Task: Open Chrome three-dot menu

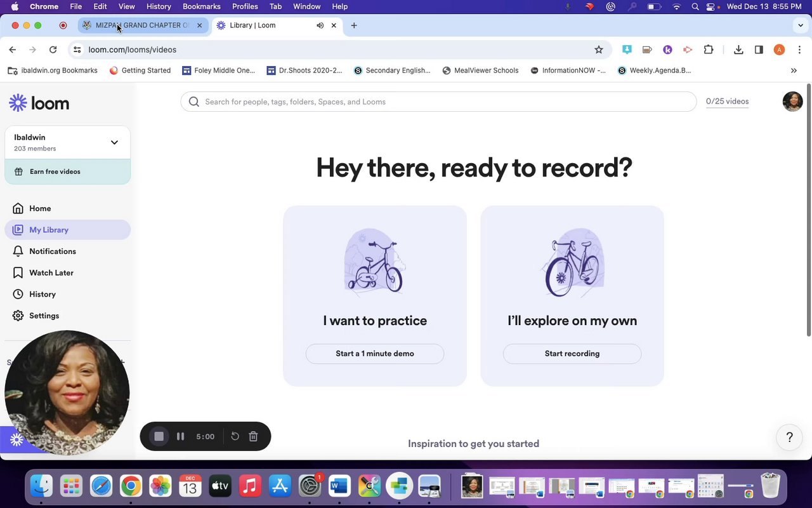Action: coord(800,50)
